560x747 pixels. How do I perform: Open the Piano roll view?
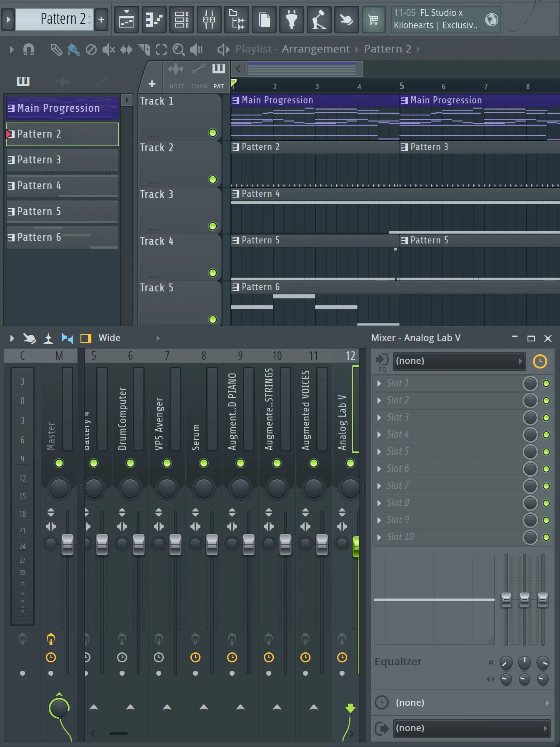tap(154, 20)
